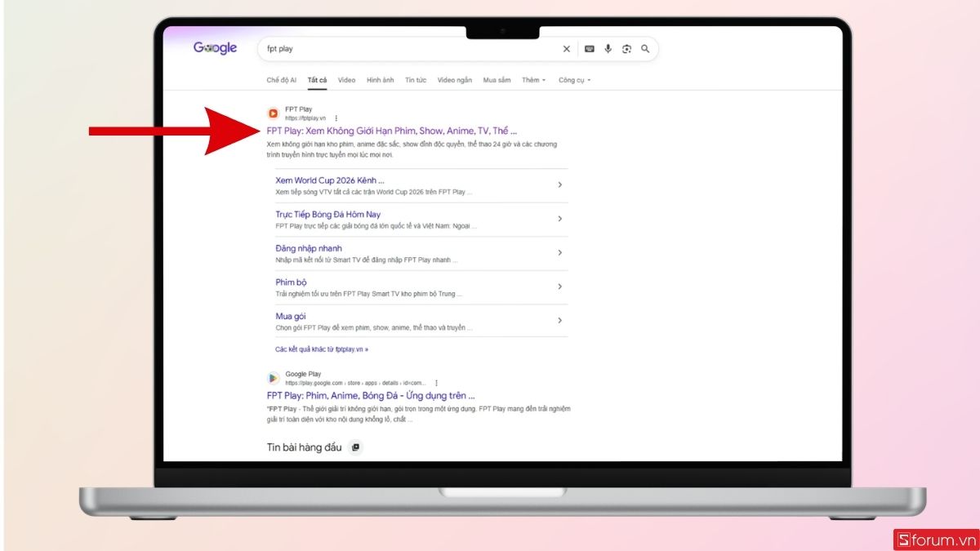Click chevron on Mua gói row
Screen dimensions: 980x551
pos(559,320)
